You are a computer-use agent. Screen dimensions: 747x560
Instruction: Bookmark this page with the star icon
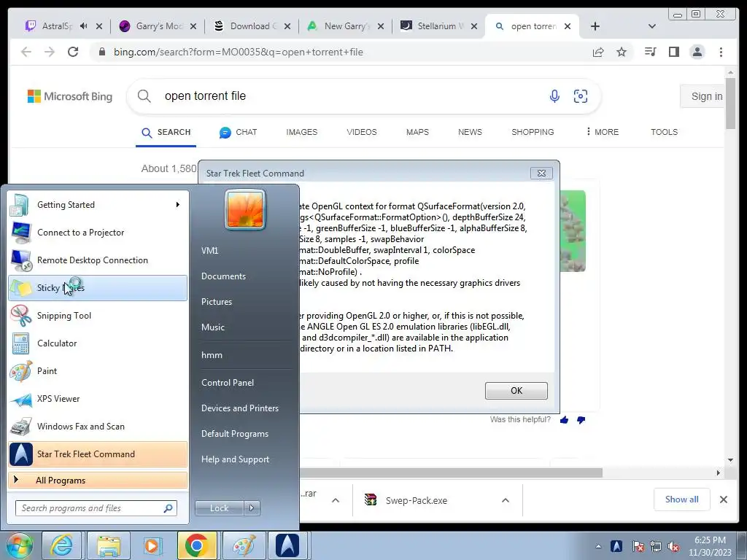pyautogui.click(x=622, y=52)
